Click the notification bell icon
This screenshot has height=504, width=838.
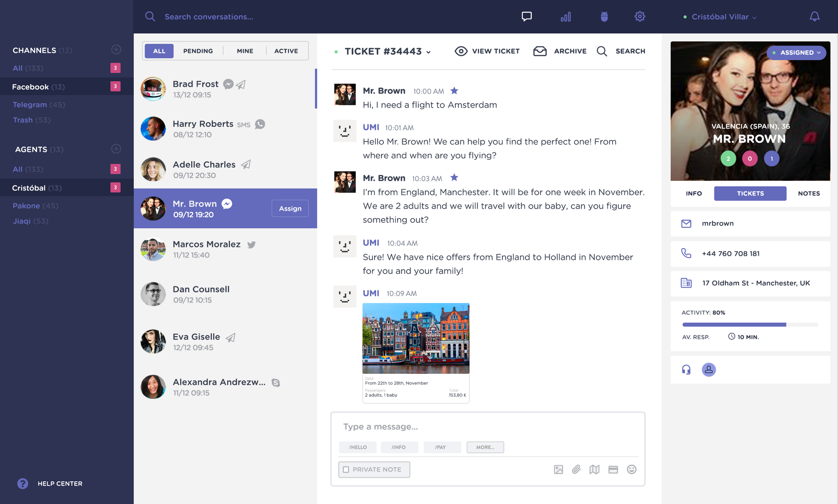point(814,17)
